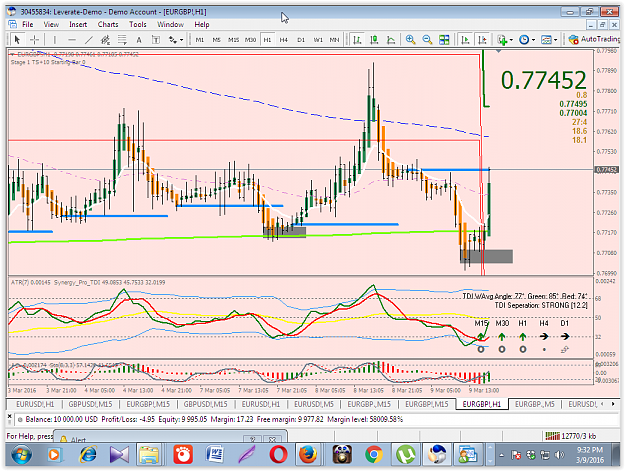Click the 0.77452 price label on scale
625x471 pixels.
pos(607,170)
